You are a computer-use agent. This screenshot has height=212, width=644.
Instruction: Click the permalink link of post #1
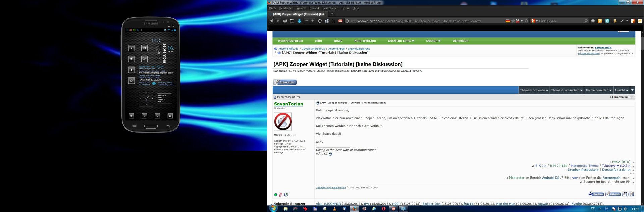pyautogui.click(x=622, y=97)
